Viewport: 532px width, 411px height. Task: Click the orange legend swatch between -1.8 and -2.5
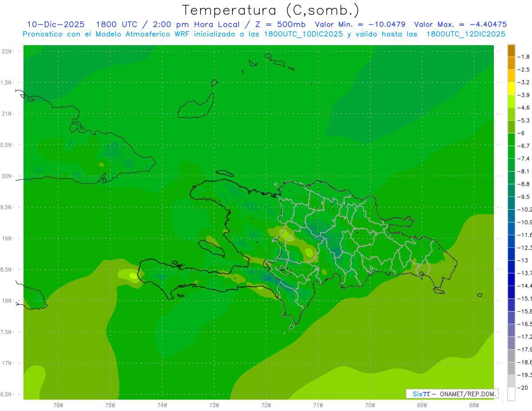[x=511, y=63]
